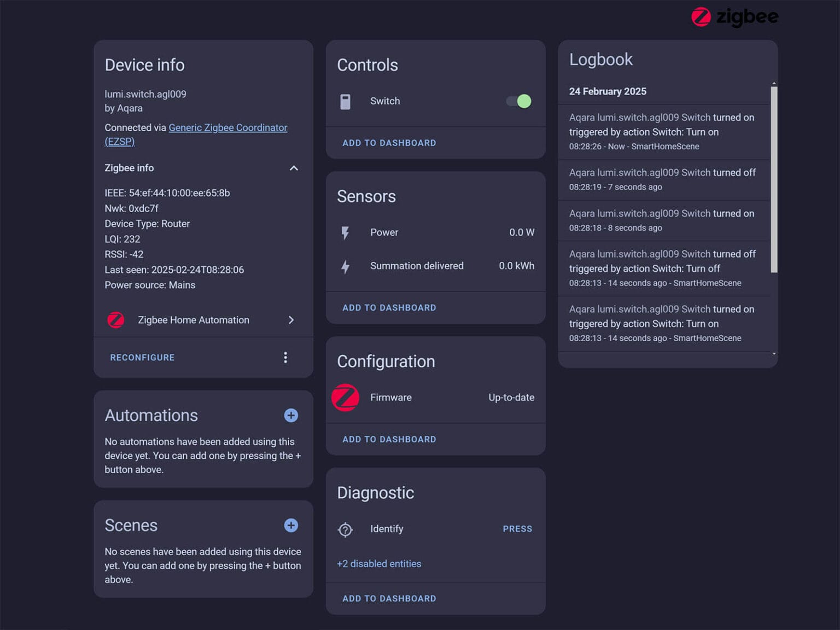Click the Logbook vertical scrollbar

pyautogui.click(x=773, y=180)
